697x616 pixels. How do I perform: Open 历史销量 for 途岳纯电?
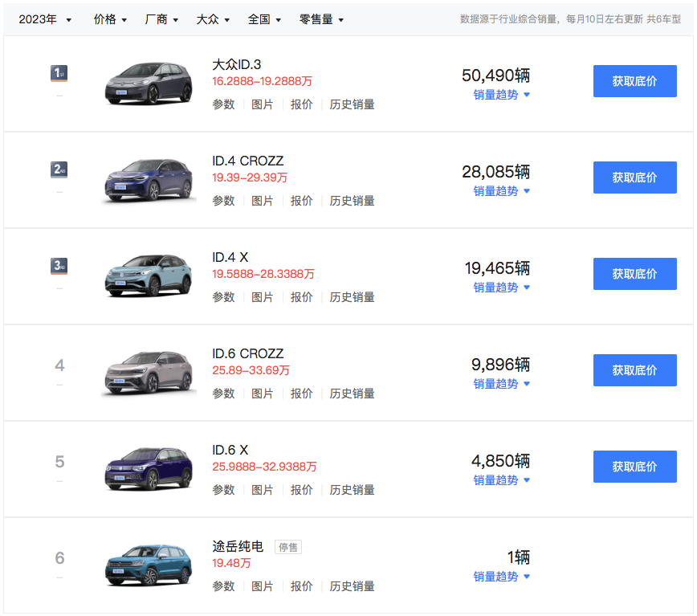pos(352,586)
